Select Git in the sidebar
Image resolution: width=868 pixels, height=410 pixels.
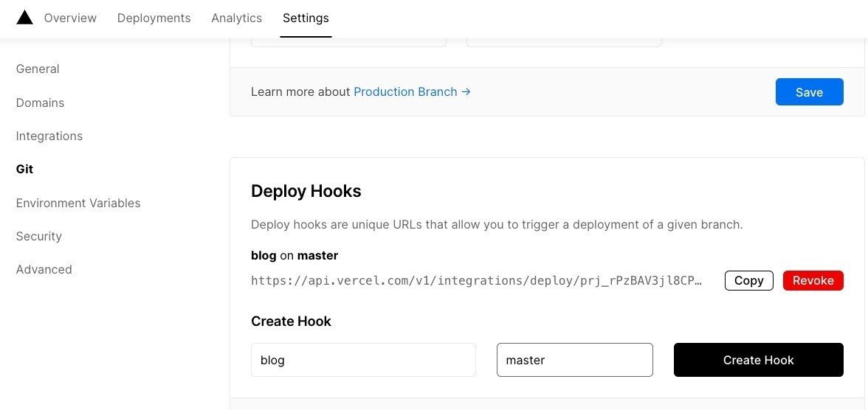pyautogui.click(x=24, y=170)
